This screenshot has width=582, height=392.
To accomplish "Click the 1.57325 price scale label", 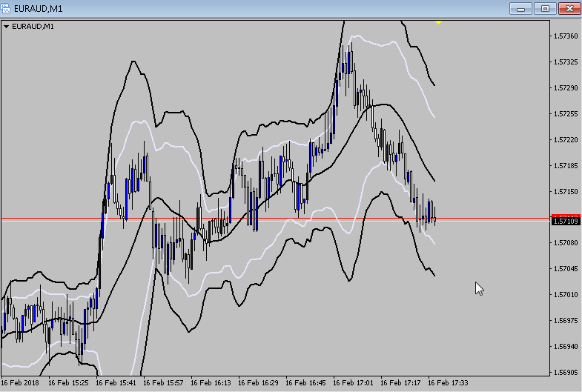I will pyautogui.click(x=566, y=62).
